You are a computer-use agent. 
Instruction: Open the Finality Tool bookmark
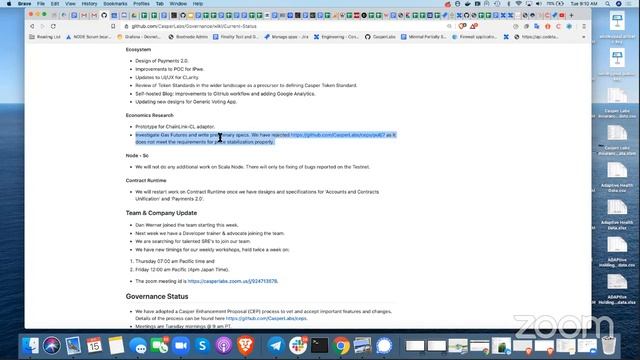point(236,37)
